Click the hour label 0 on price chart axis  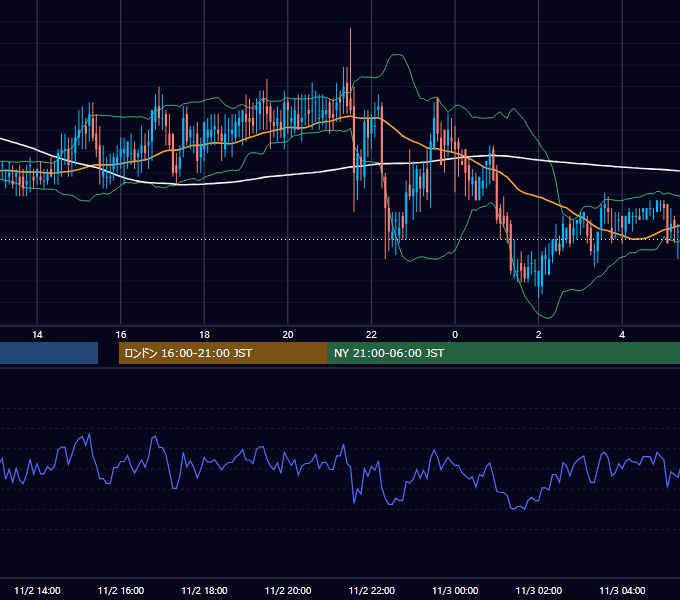(455, 335)
